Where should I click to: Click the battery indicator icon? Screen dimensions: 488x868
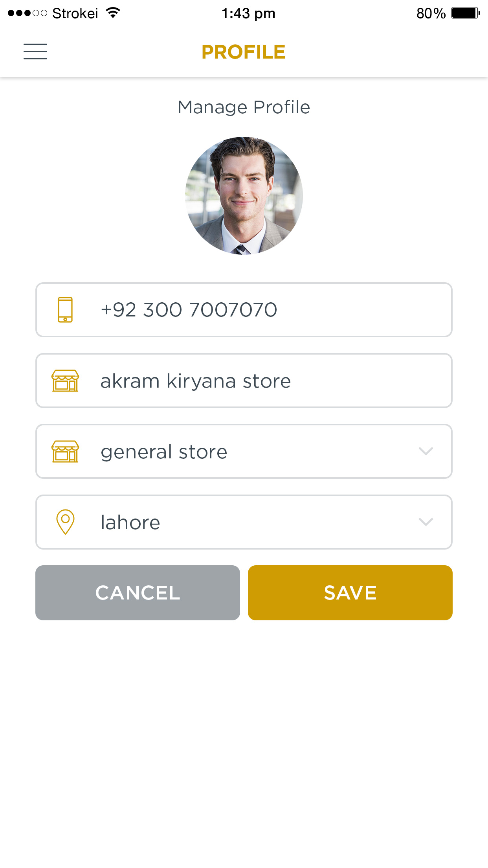[465, 13]
